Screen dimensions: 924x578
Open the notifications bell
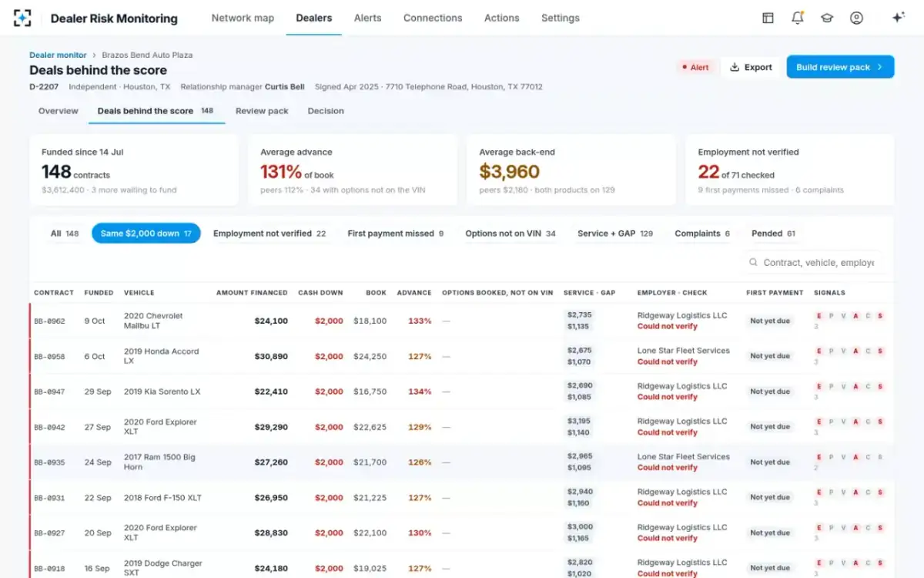[x=797, y=18]
